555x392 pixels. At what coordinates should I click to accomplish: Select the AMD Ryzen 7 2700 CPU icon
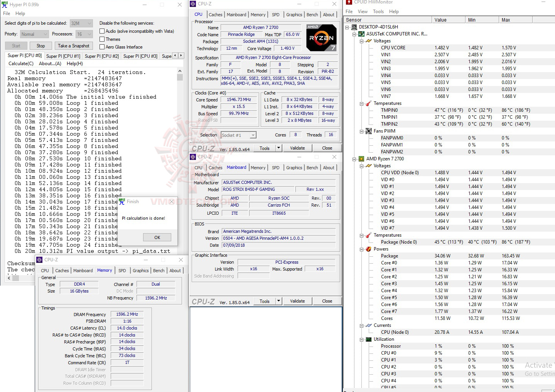[361, 159]
